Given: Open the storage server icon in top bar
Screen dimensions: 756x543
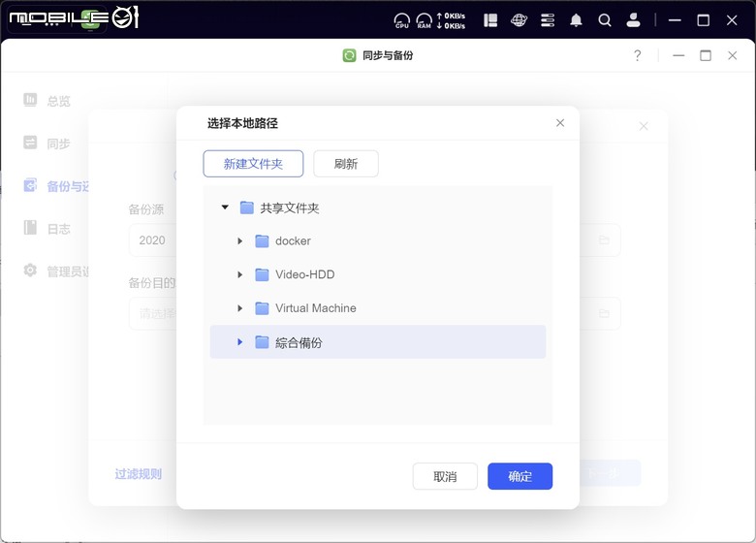Looking at the screenshot, I should pyautogui.click(x=548, y=19).
